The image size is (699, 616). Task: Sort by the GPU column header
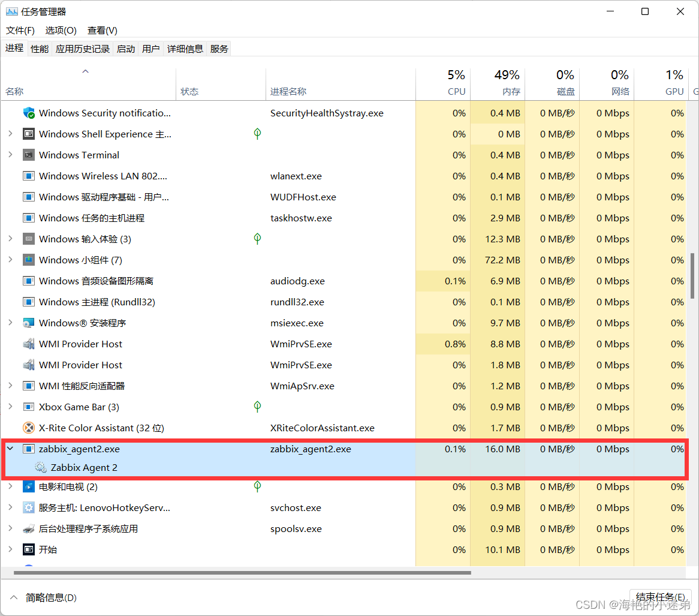[661, 83]
